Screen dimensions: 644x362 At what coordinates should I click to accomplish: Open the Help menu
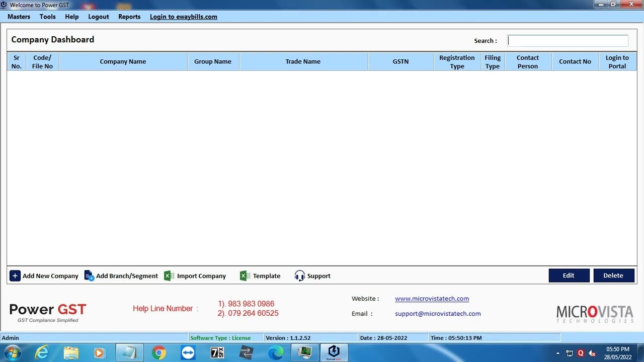pos(72,17)
